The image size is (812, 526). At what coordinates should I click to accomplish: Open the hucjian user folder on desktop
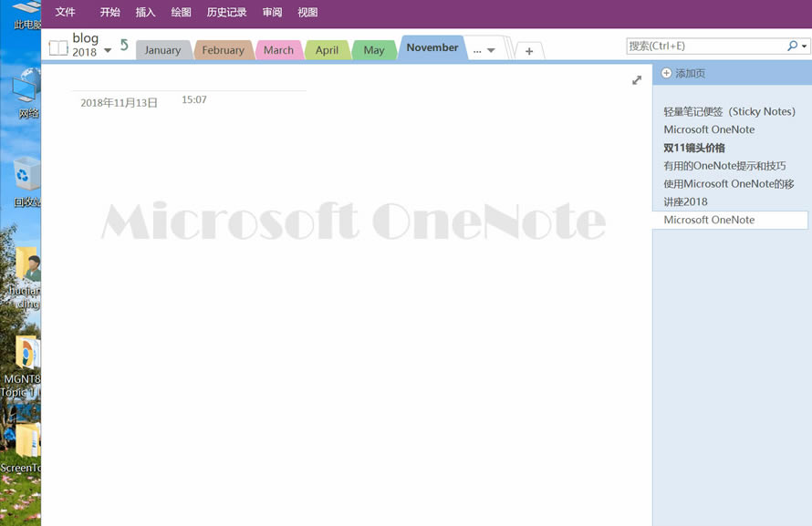pos(25,278)
